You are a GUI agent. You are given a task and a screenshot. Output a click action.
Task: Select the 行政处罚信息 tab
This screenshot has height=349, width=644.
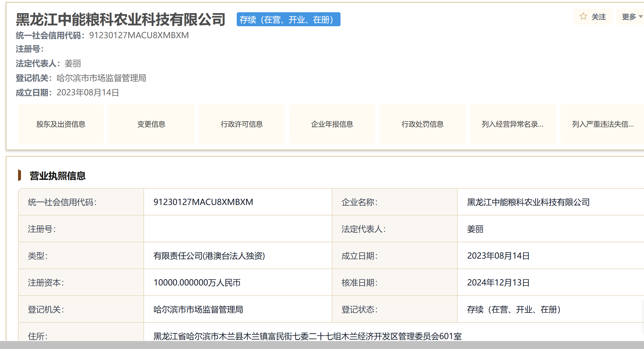[x=422, y=124]
